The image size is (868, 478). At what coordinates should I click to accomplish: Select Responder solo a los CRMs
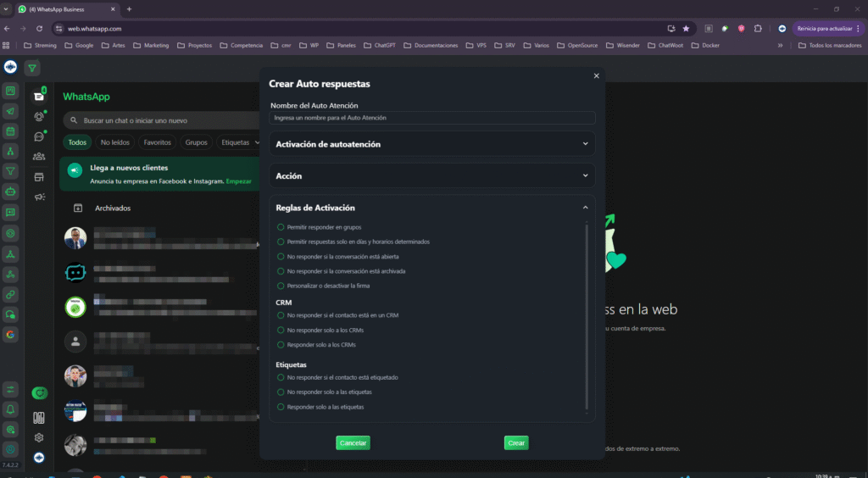(x=281, y=345)
